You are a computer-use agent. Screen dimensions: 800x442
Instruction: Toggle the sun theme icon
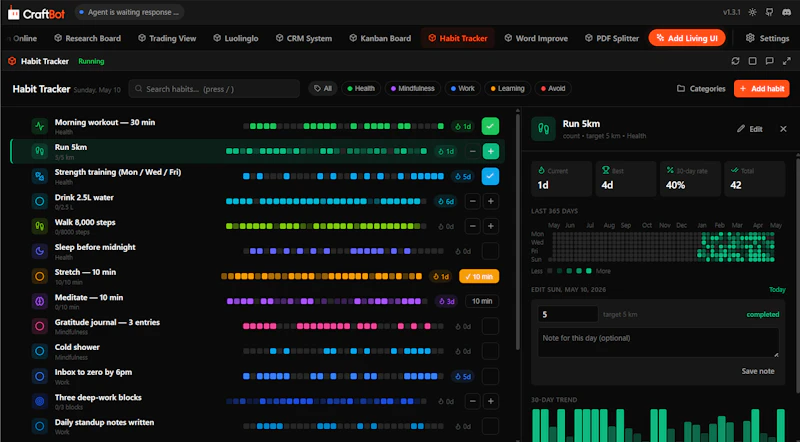coord(753,12)
